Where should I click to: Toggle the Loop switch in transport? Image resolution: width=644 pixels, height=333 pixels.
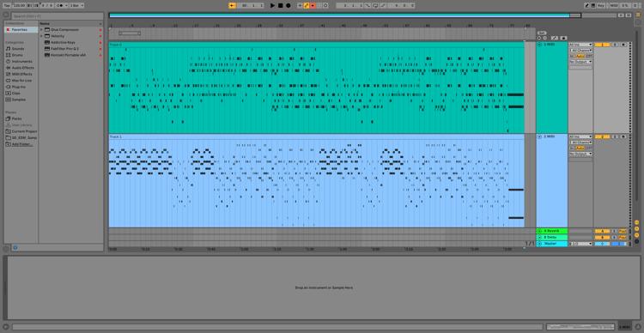(x=375, y=6)
